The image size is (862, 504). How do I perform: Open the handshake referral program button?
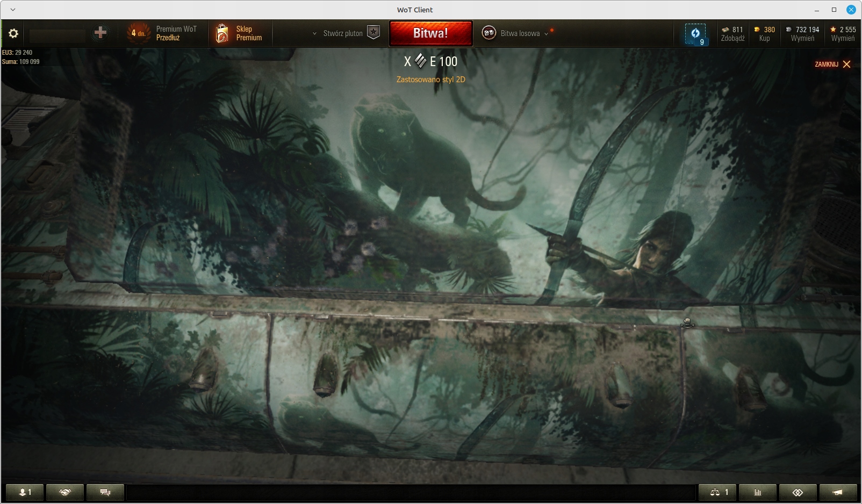[65, 492]
